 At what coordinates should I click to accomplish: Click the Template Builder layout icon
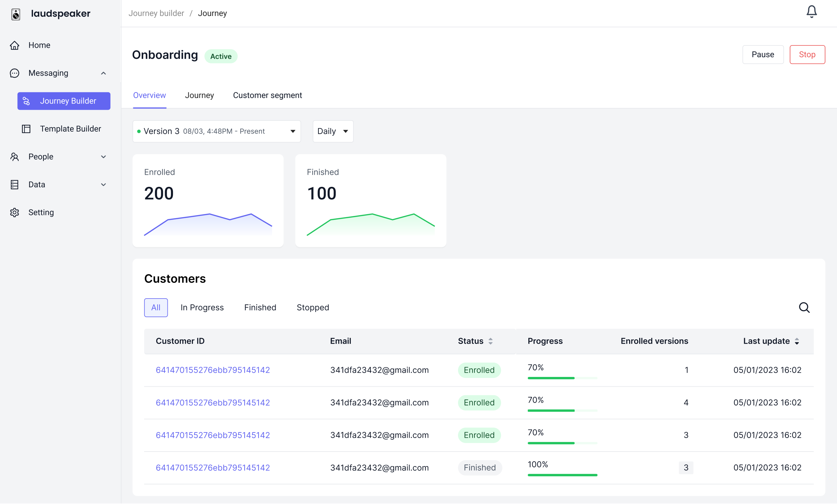[x=26, y=129]
